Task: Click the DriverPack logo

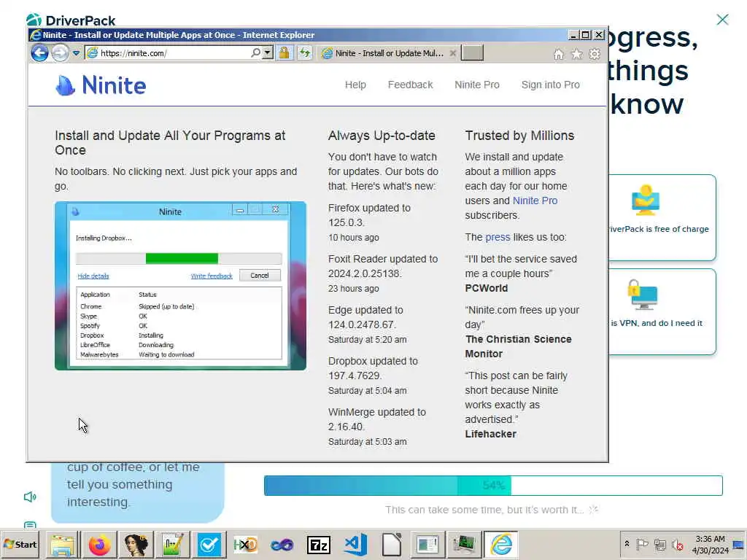Action: (x=71, y=20)
